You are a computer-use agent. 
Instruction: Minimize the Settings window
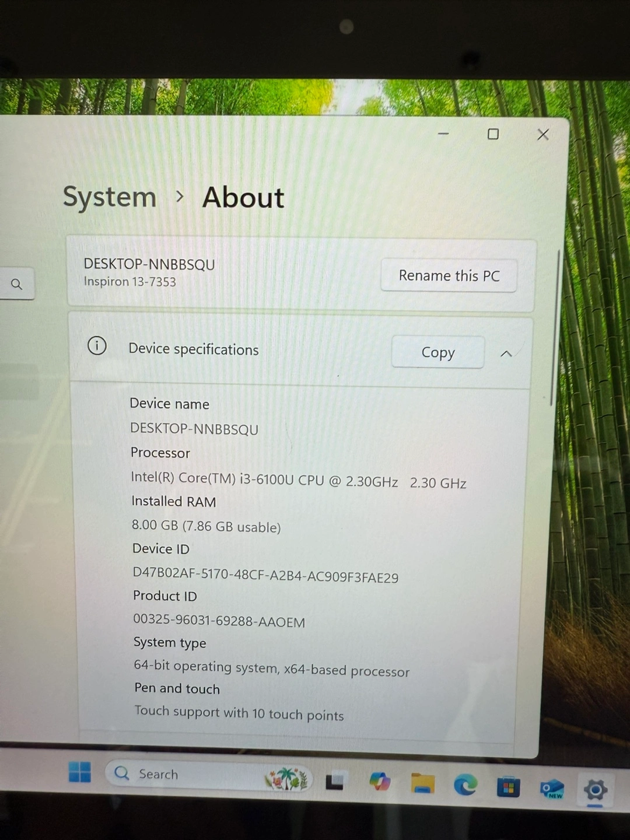coord(443,134)
